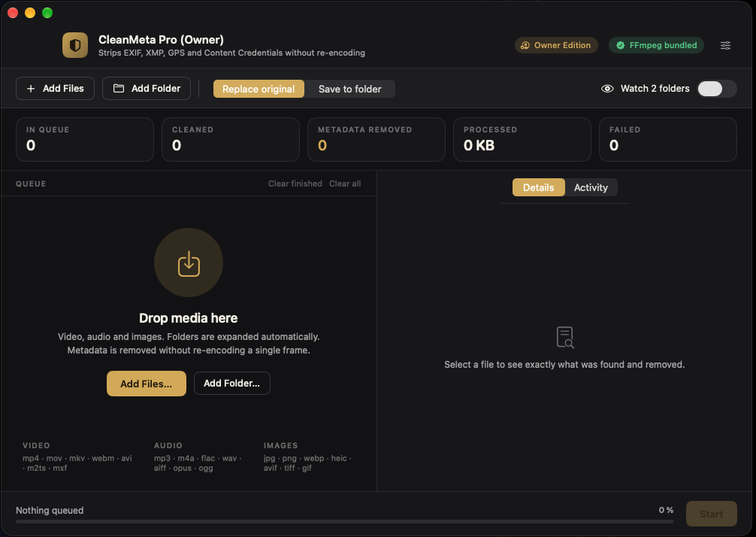Viewport: 756px width, 537px height.
Task: Click the Clear all link
Action: pyautogui.click(x=345, y=184)
